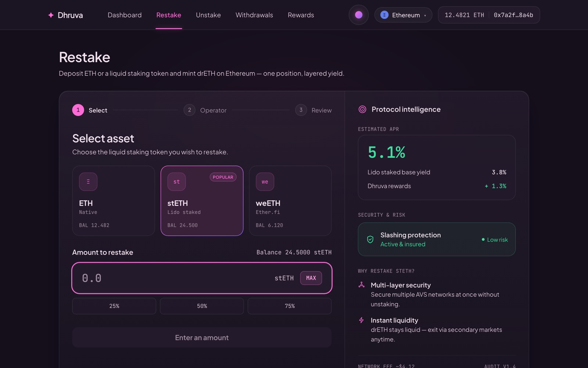Click the stETH 'st' token icon
This screenshot has height=368, width=588.
coord(177,182)
